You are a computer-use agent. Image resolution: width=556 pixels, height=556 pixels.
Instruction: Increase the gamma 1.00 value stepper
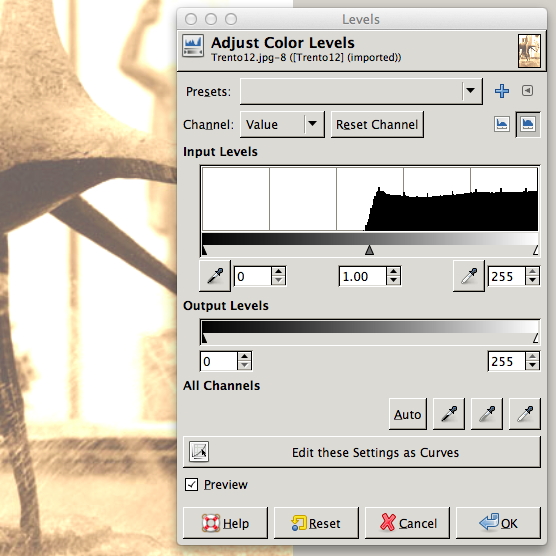(x=393, y=272)
